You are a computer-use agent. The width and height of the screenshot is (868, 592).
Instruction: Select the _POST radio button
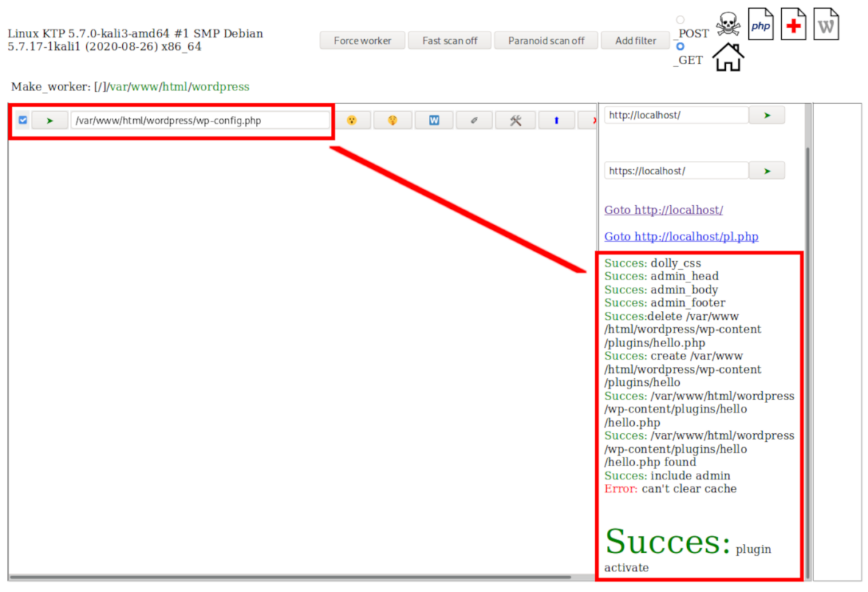tap(680, 20)
